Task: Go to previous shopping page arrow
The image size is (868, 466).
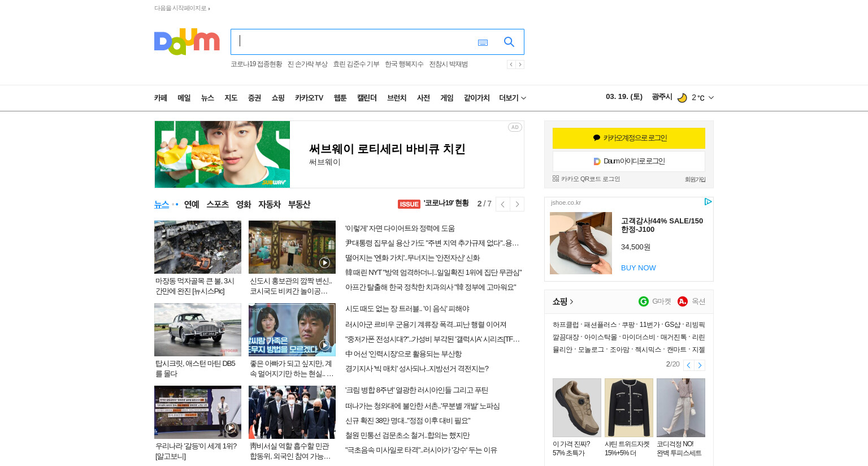Action: tap(688, 365)
